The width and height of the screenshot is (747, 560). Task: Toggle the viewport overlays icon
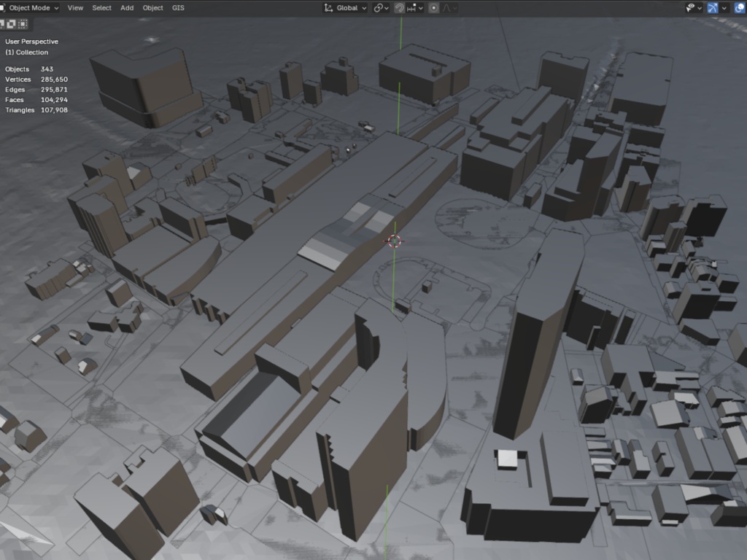click(x=740, y=7)
